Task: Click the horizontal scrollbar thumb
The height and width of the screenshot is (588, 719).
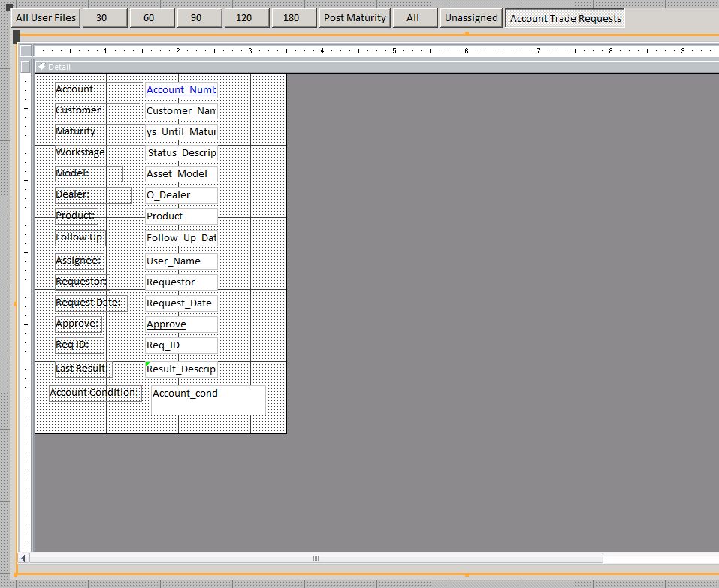Action: [x=316, y=558]
